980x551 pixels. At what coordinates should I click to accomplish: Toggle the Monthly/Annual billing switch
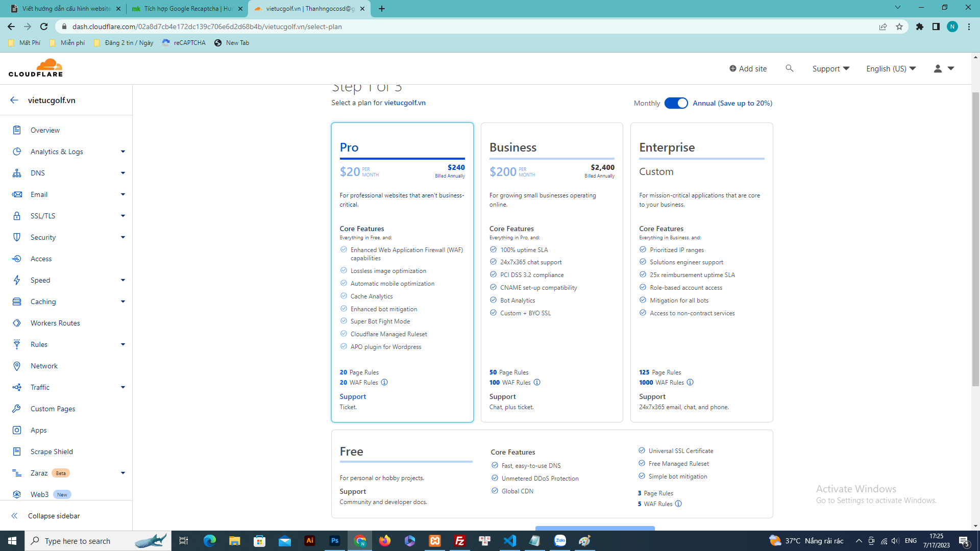pos(676,103)
